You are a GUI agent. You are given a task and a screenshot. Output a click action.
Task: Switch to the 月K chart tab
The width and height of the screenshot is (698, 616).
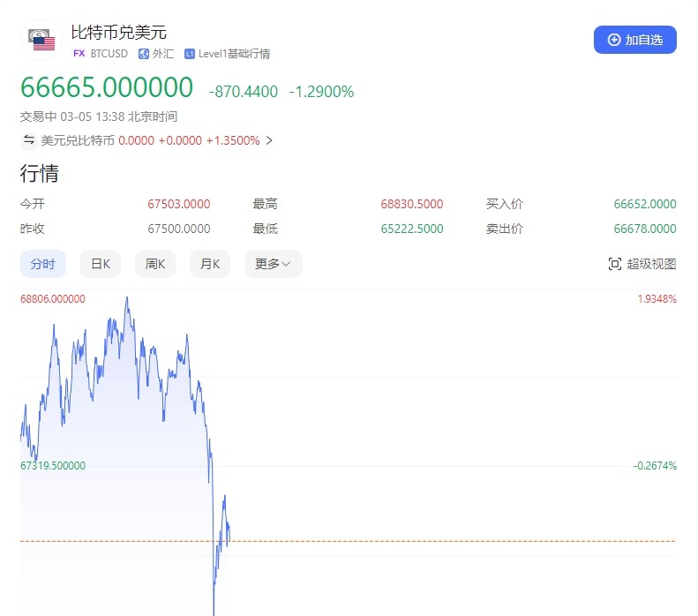[210, 264]
